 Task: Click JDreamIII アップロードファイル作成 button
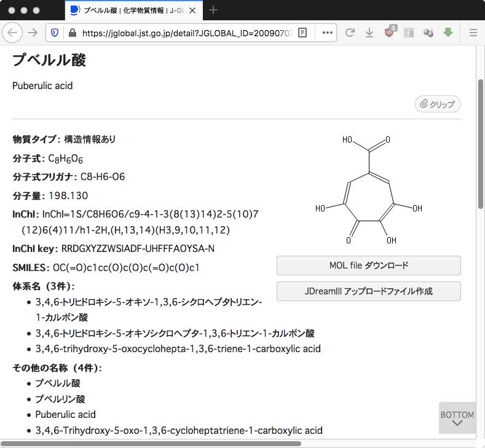tap(369, 291)
